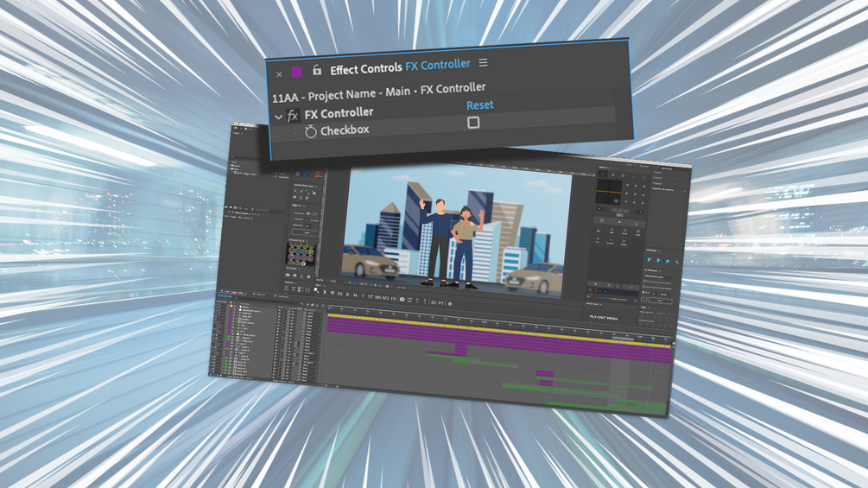Click the M2 toolbar button
Image resolution: width=868 pixels, height=488 pixels.
[x=386, y=298]
